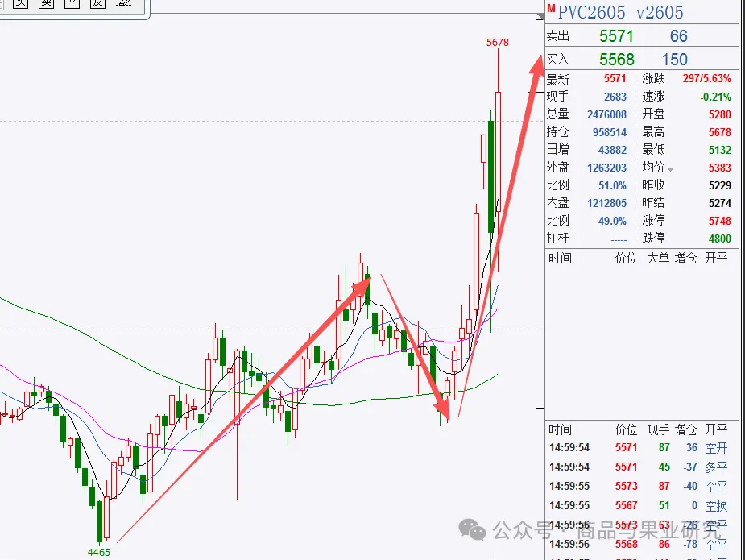The height and width of the screenshot is (560, 745).
Task: Click the 4465 low label on the chart
Action: [99, 552]
